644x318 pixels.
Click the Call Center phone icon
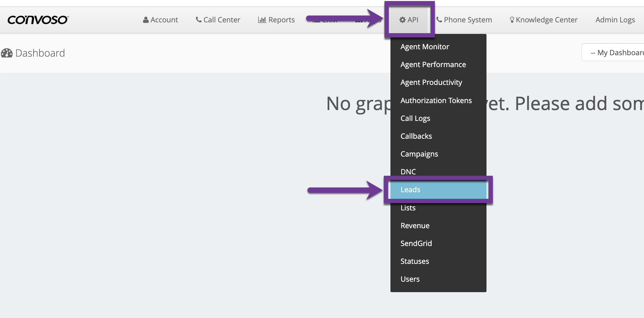pos(198,20)
